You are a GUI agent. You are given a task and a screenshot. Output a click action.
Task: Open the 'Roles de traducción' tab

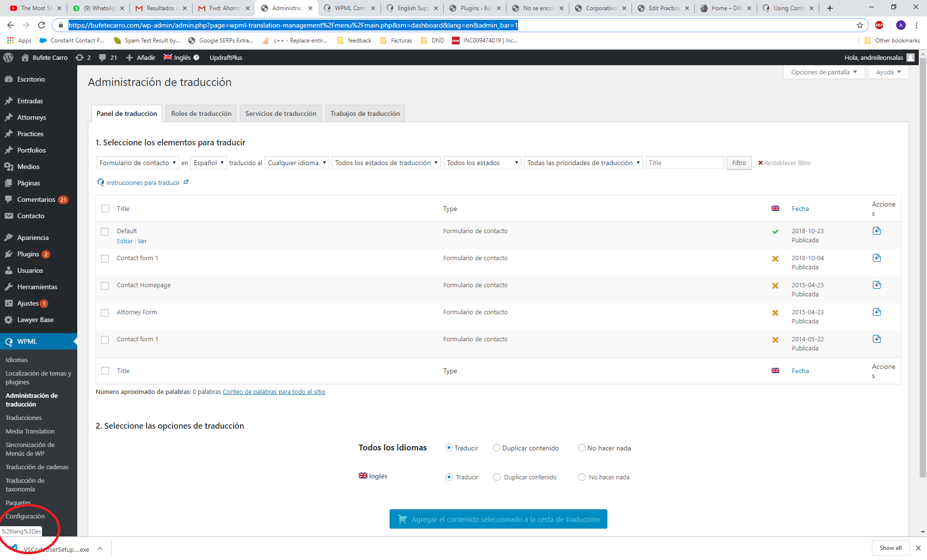201,113
